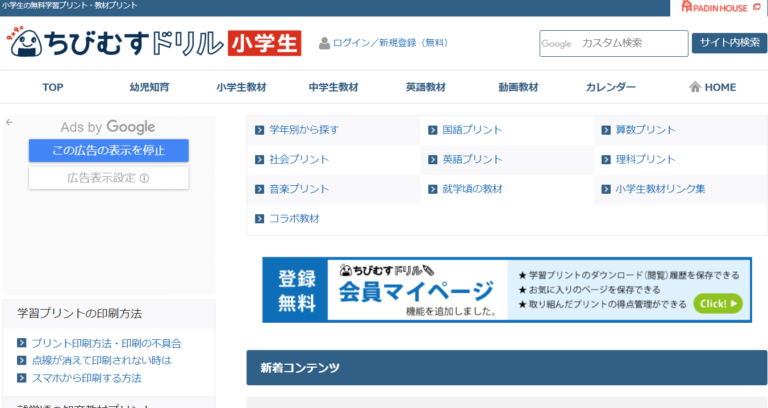Click the arrow icon beside スマホから印刷する方法
Screen dimensions: 768x408
click(x=22, y=378)
